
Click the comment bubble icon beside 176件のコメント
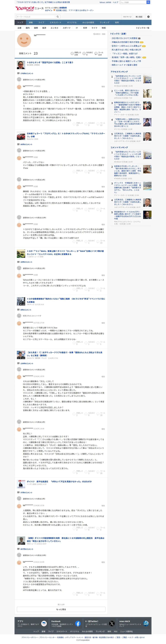[x=18, y=74]
